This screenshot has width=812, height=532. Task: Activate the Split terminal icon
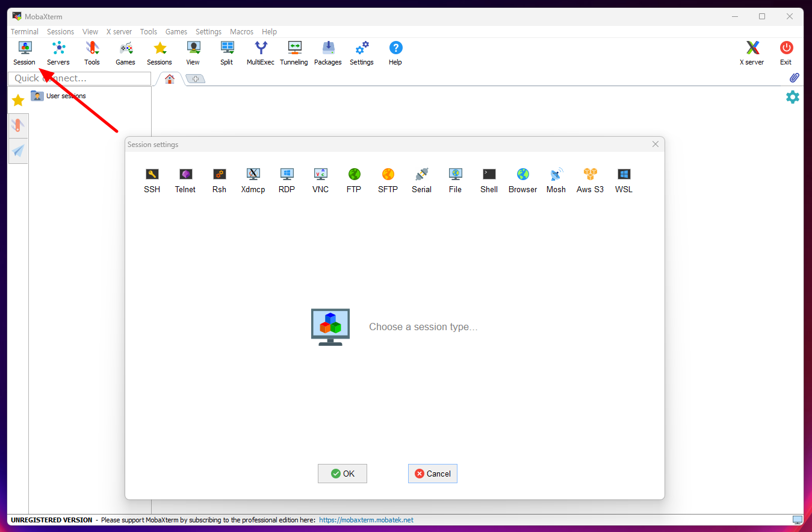(227, 53)
